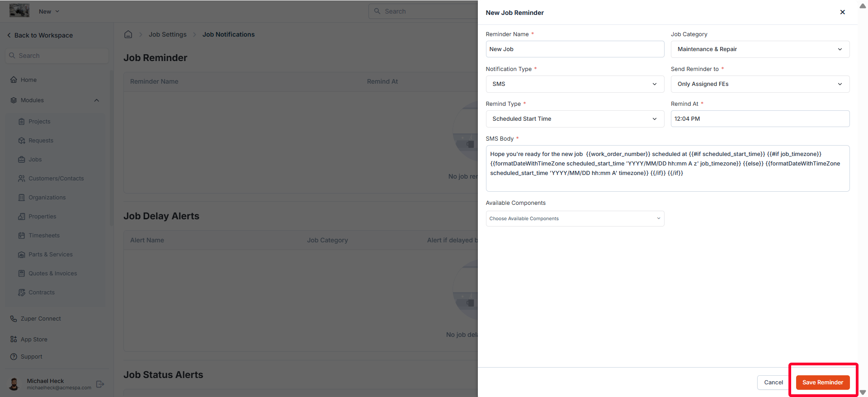Go to Job Settings breadcrumb

(168, 34)
